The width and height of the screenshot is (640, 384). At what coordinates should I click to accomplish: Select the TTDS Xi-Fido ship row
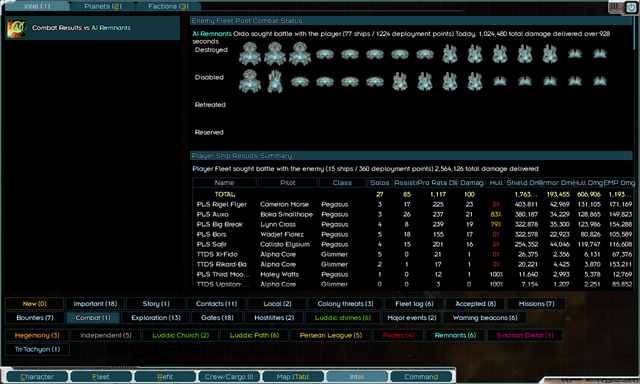(413, 254)
